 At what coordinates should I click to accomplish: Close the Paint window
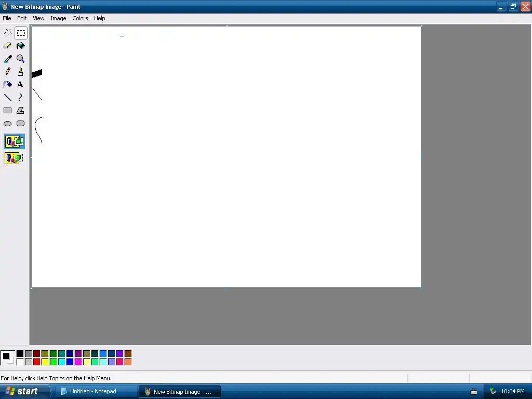525,6
